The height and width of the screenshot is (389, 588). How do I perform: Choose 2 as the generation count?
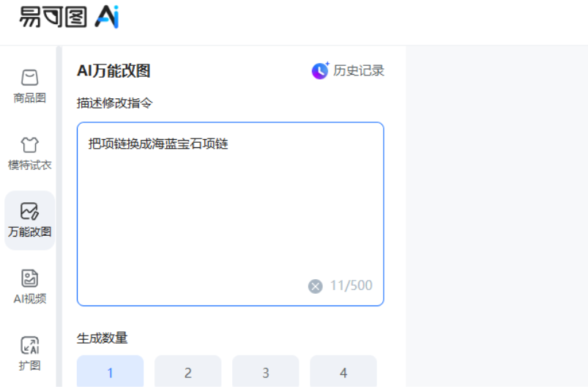[x=187, y=373]
